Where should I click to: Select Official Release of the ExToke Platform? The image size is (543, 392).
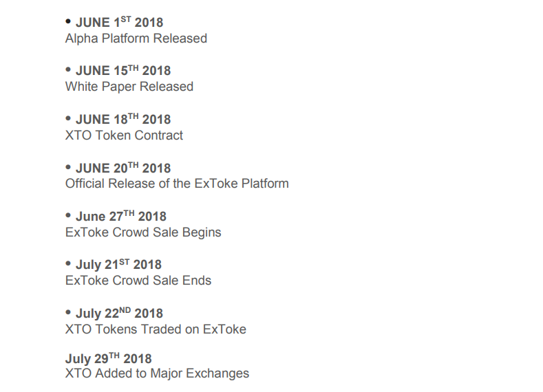pyautogui.click(x=177, y=184)
